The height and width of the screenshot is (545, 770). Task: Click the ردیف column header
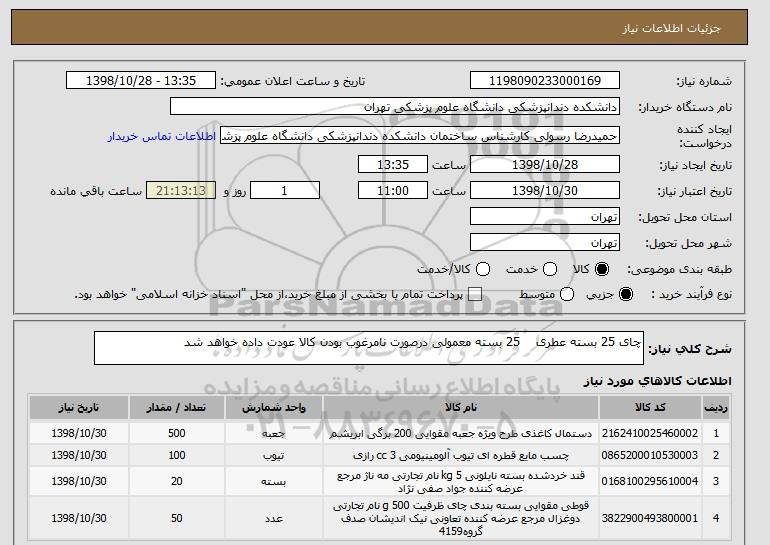[x=716, y=408]
